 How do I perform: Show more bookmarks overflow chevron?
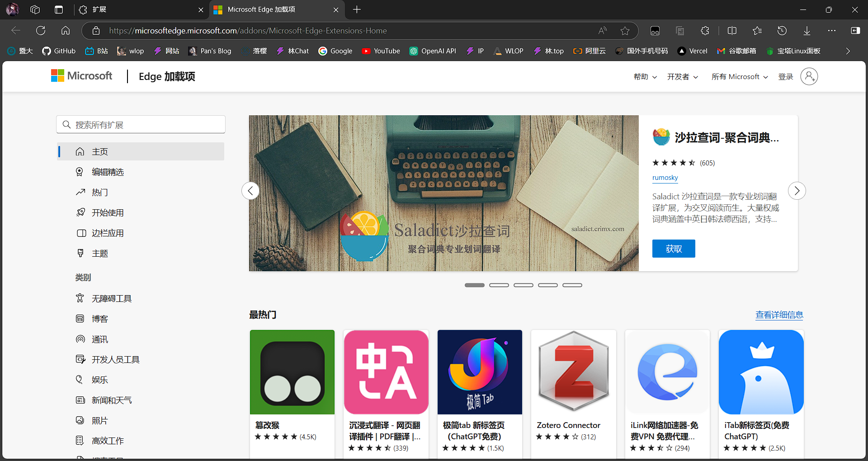[x=848, y=51]
